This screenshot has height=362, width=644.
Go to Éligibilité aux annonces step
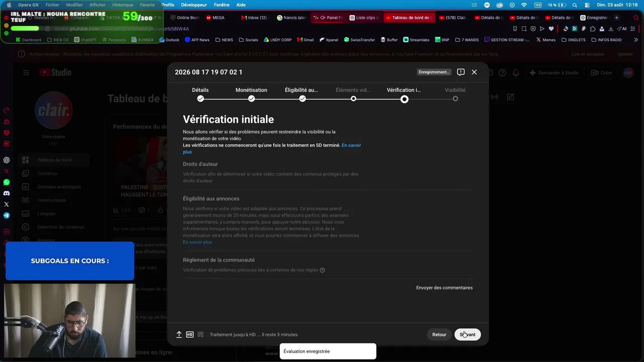coord(302,94)
